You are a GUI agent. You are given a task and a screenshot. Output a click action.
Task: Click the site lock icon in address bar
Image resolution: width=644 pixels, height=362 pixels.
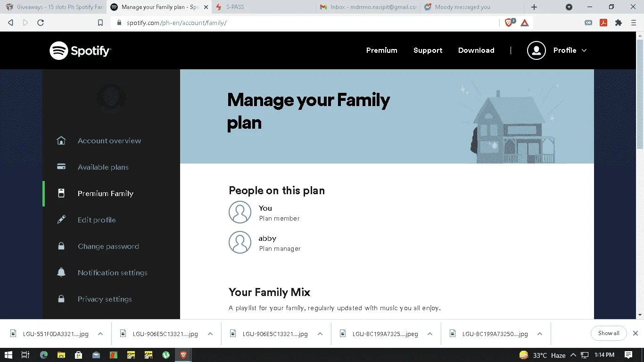pos(119,23)
